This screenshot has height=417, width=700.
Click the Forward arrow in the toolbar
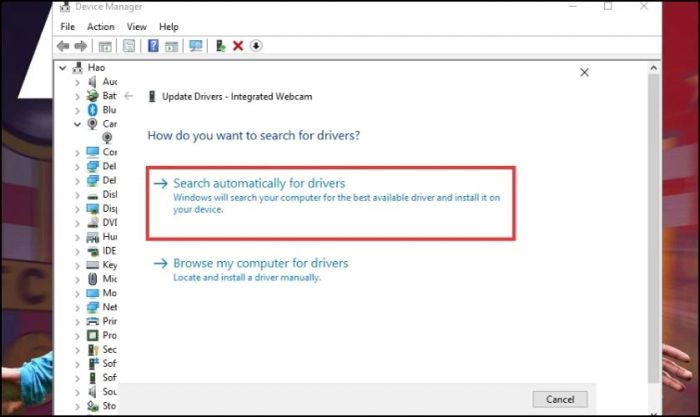tap(81, 46)
